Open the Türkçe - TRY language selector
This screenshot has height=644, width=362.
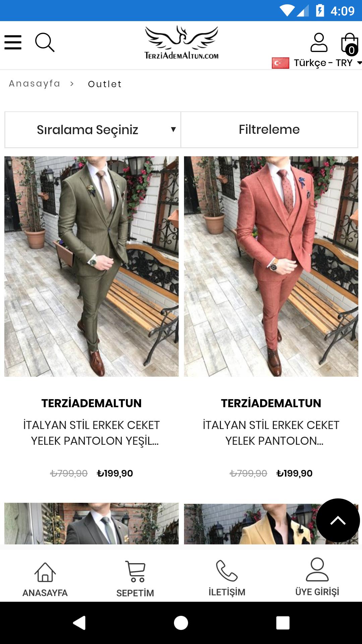point(317,63)
